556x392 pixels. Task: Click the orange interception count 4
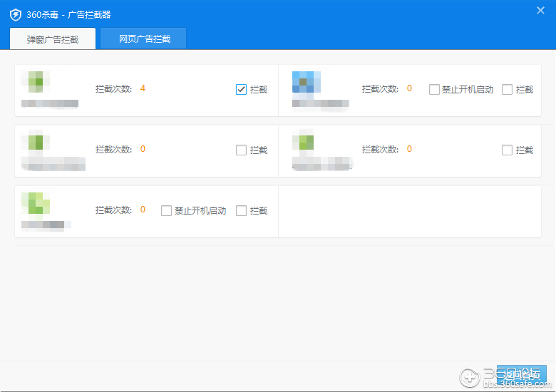[143, 88]
